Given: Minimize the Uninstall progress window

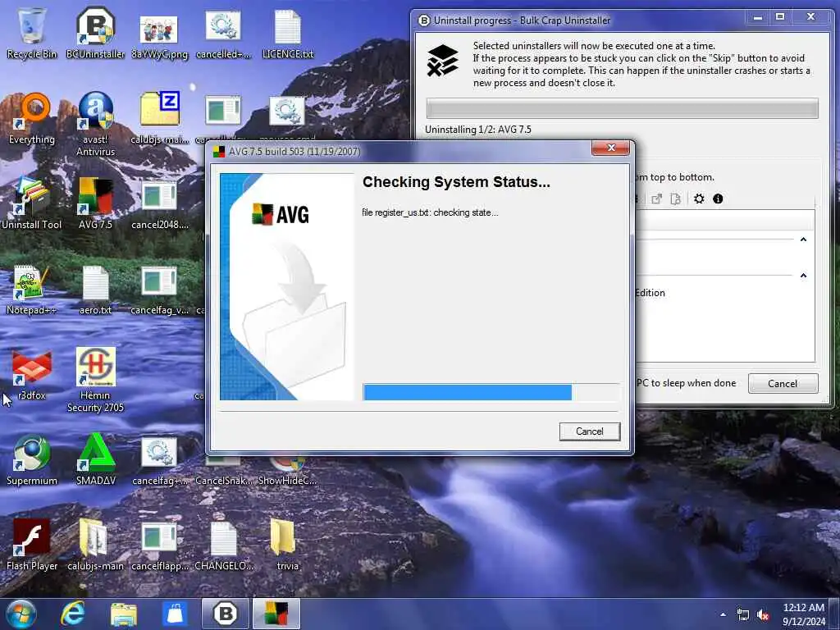Looking at the screenshot, I should click(x=757, y=17).
